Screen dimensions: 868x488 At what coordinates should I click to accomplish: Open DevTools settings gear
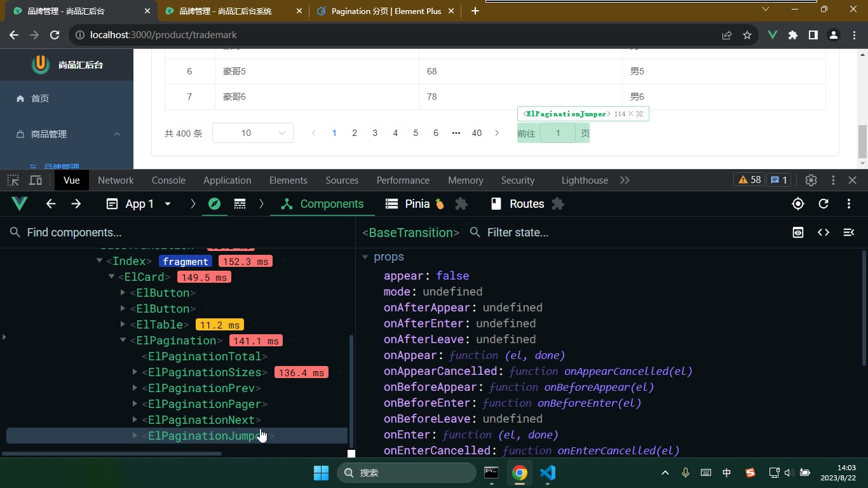[x=811, y=180]
